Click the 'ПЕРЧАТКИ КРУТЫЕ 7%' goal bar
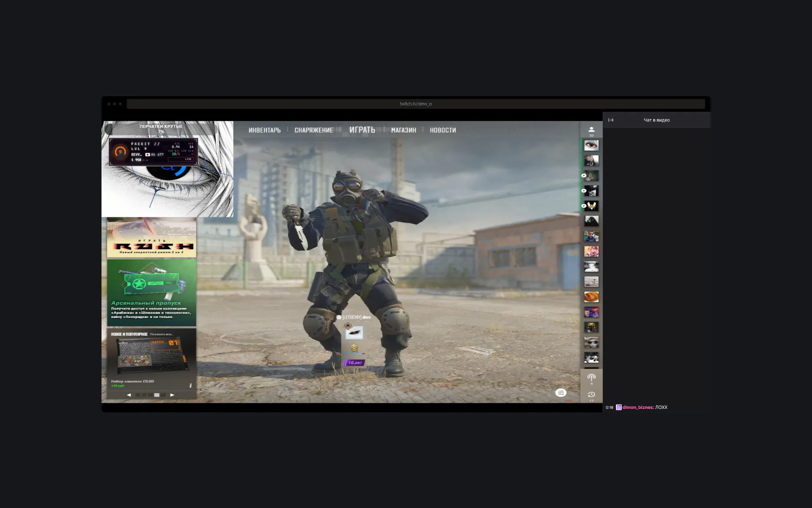Image resolution: width=812 pixels, height=508 pixels. (x=161, y=129)
